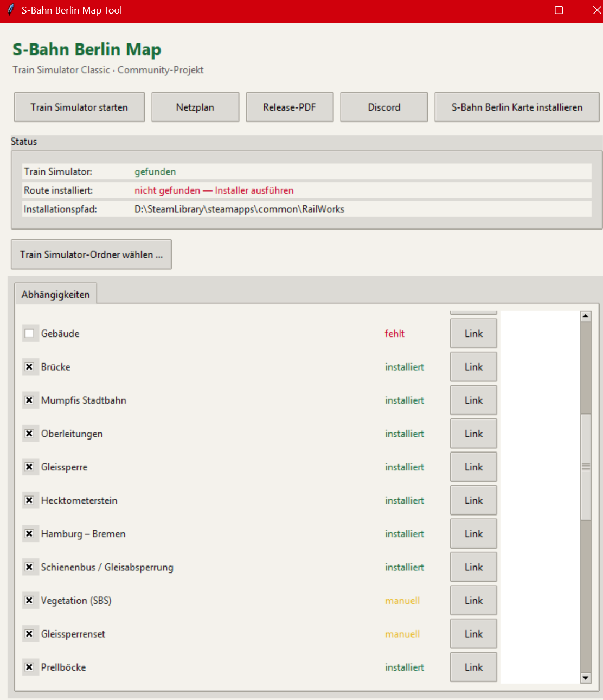
Task: Open Link for Vegetation (SBS)
Action: pos(473,601)
